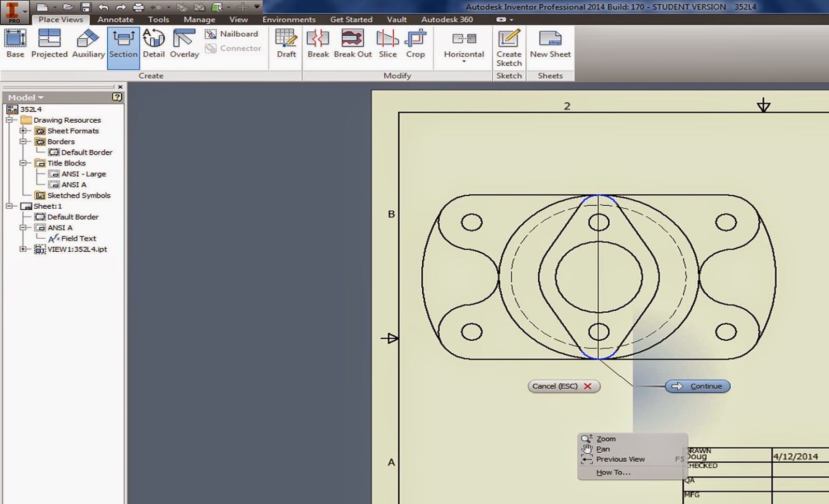This screenshot has height=504, width=829.
Task: Expand VIEW1:352L4.ipt in the model tree
Action: point(22,249)
